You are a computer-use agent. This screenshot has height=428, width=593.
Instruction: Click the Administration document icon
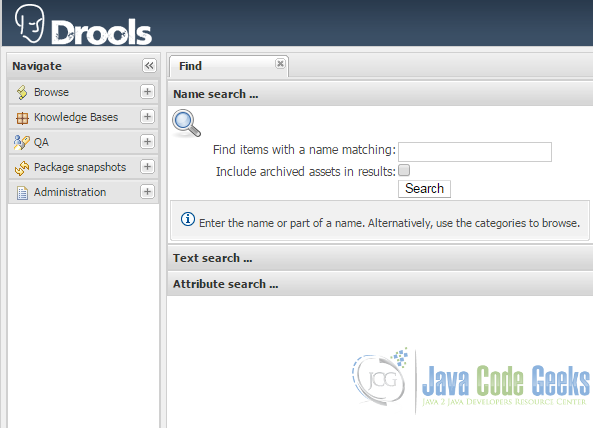tap(22, 193)
